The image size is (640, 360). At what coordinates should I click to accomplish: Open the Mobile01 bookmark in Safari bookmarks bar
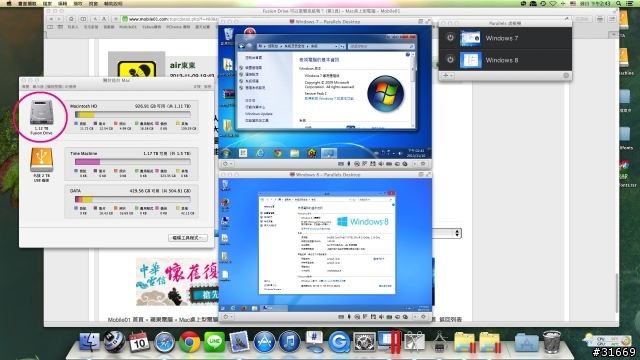point(128,27)
